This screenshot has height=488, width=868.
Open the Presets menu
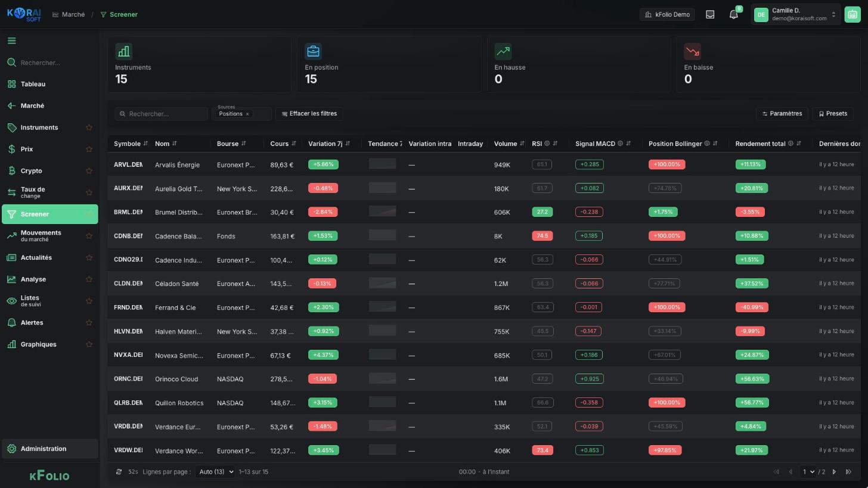coord(833,114)
